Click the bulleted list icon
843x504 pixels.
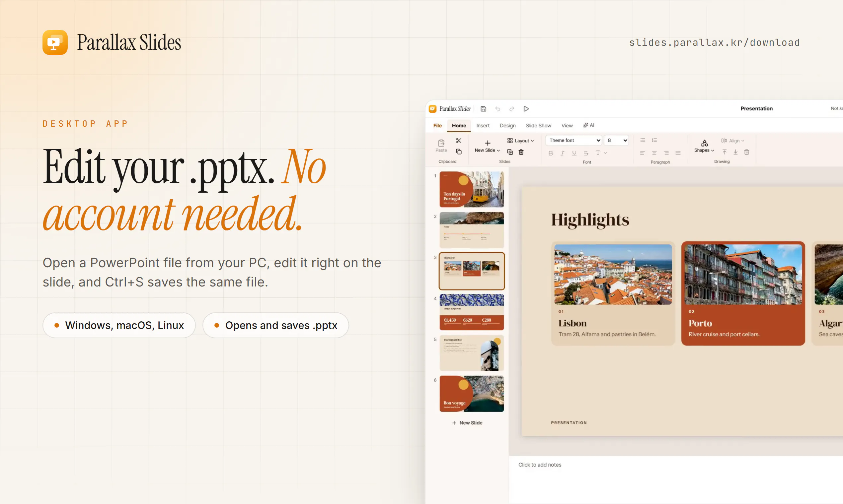click(x=642, y=140)
